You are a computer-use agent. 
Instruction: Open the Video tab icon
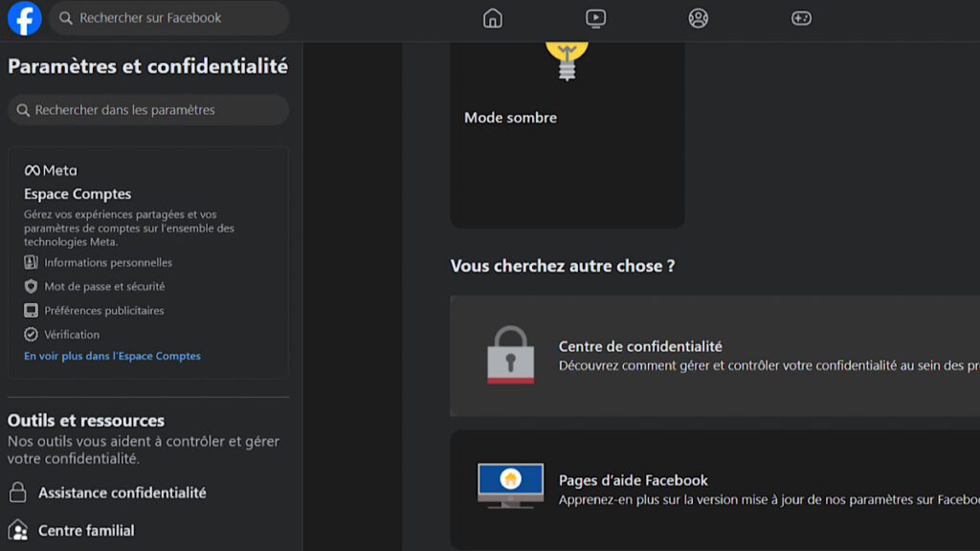coord(595,18)
